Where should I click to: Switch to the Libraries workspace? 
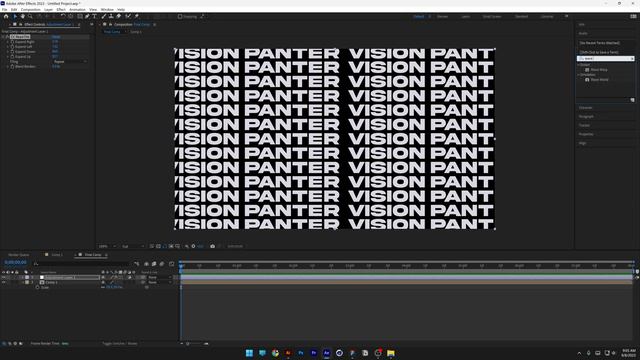click(x=547, y=16)
